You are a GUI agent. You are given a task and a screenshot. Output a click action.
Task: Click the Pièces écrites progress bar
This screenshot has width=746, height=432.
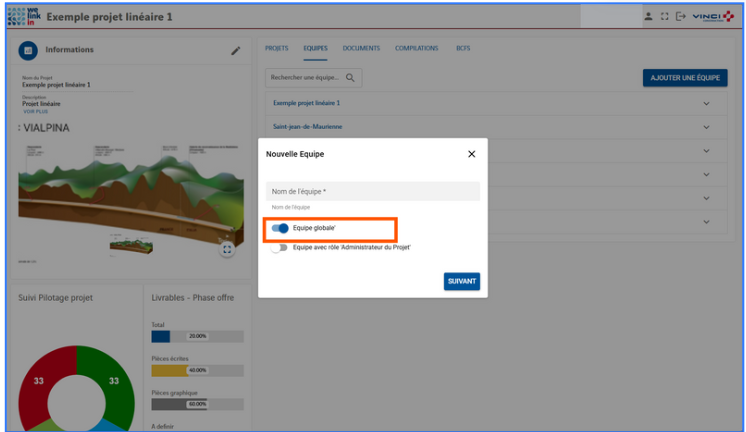197,370
